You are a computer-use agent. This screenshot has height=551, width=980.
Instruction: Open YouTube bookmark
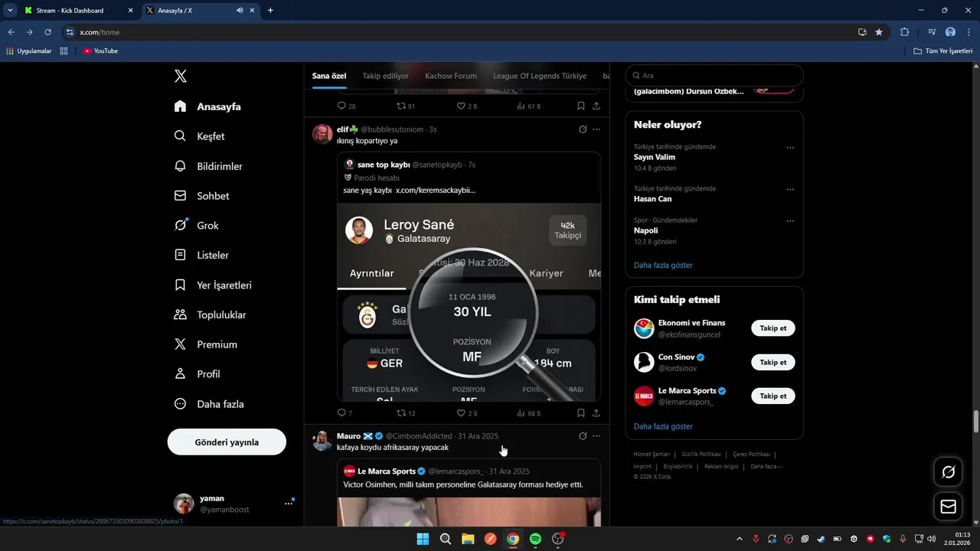[x=100, y=51]
